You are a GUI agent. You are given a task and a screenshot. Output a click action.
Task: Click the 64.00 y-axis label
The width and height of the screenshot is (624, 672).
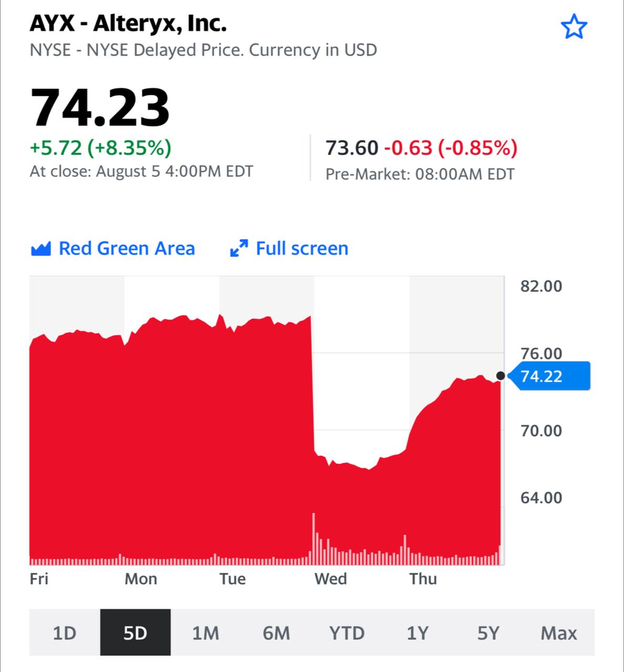[541, 497]
